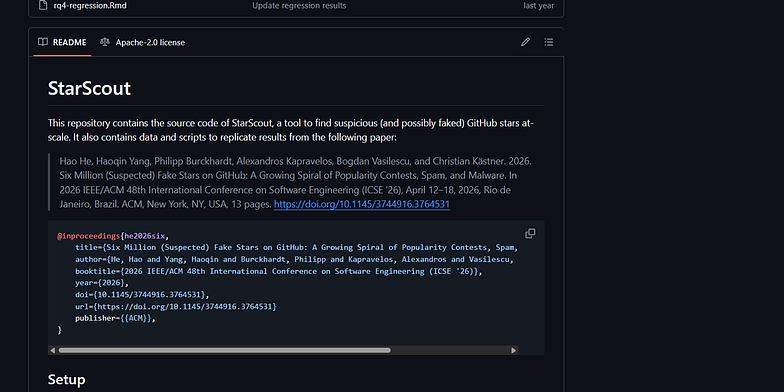Click the code scrollbar right arrow
This screenshot has width=784, height=392.
pos(513,350)
